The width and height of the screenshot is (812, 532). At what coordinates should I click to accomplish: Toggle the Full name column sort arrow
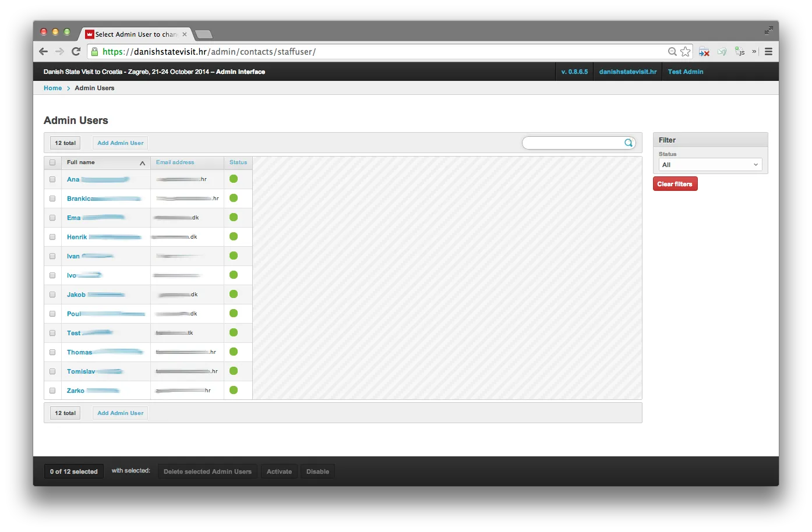(x=142, y=164)
